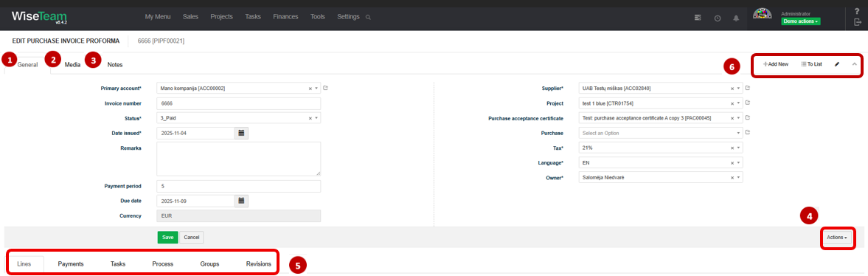Click the logout icon in top corner
The width and height of the screenshot is (868, 276).
click(x=857, y=22)
